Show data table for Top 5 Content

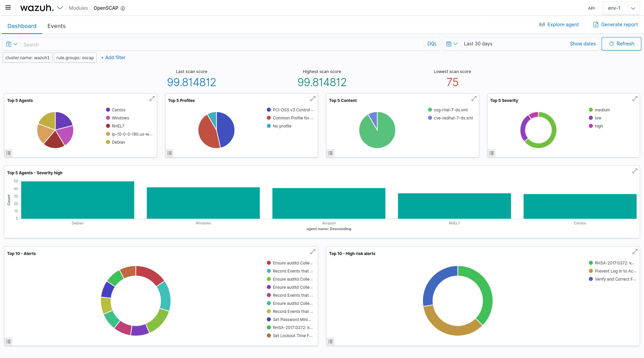(x=330, y=153)
